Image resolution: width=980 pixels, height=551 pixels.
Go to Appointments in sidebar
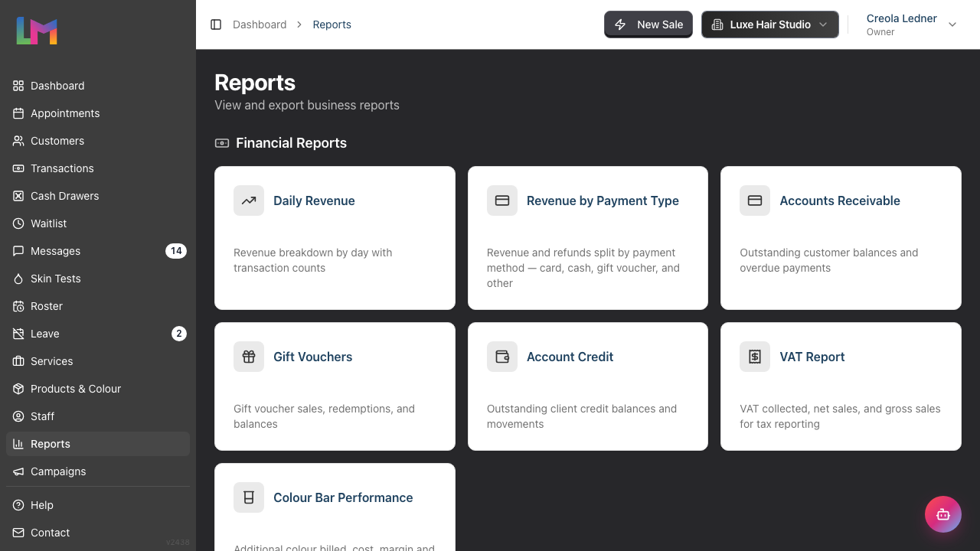(x=98, y=113)
